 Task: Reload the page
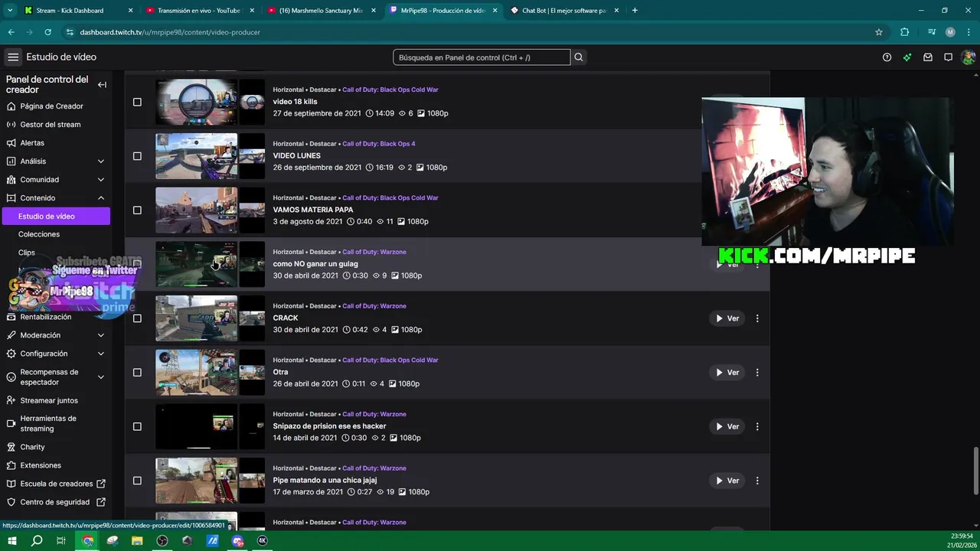click(x=47, y=32)
